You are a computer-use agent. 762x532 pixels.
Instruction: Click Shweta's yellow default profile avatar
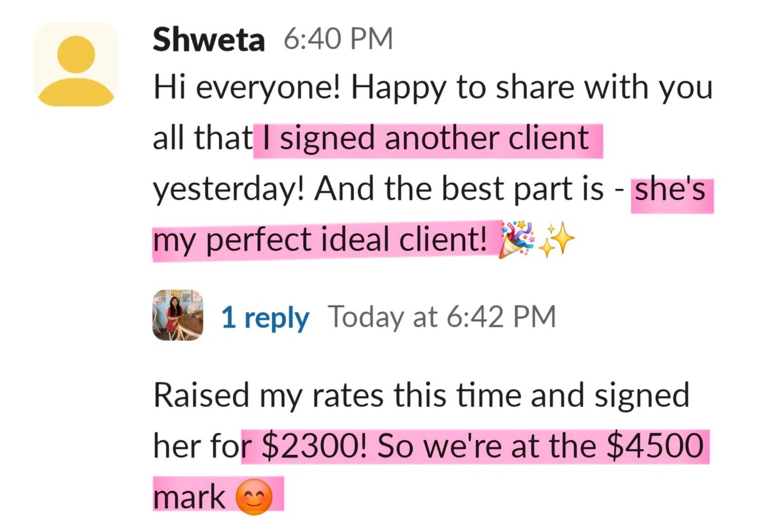(76, 64)
